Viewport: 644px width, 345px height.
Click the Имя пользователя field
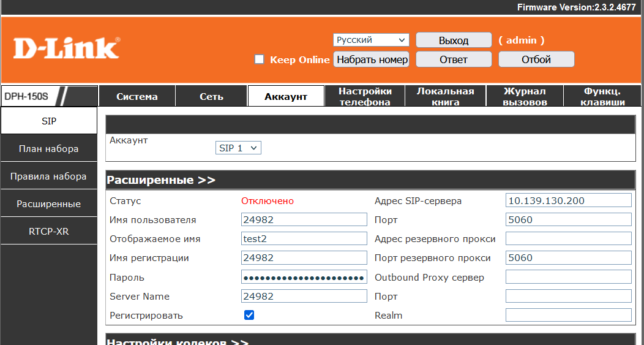point(304,219)
